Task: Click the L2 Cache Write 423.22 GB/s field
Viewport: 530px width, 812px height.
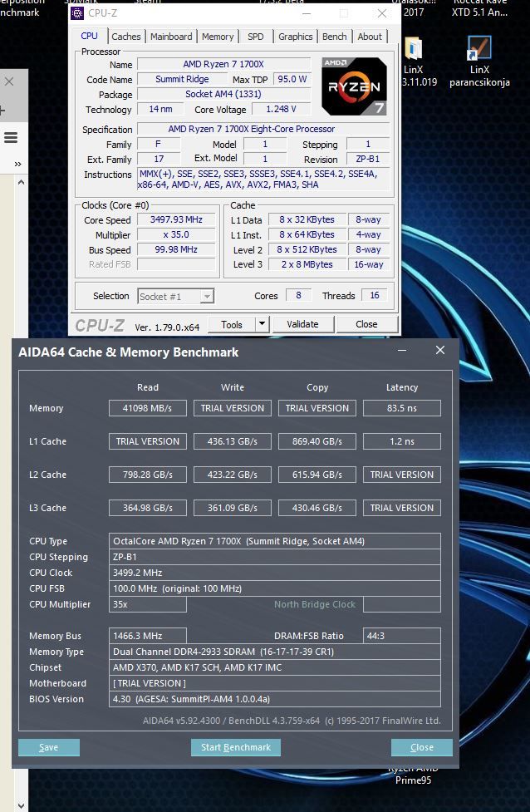Action: tap(233, 475)
